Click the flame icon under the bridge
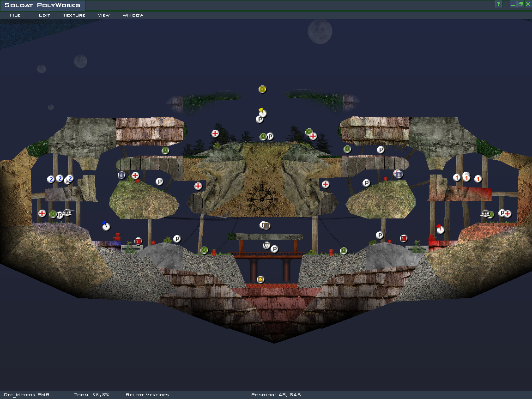The height and width of the screenshot is (399, 532). point(260,279)
